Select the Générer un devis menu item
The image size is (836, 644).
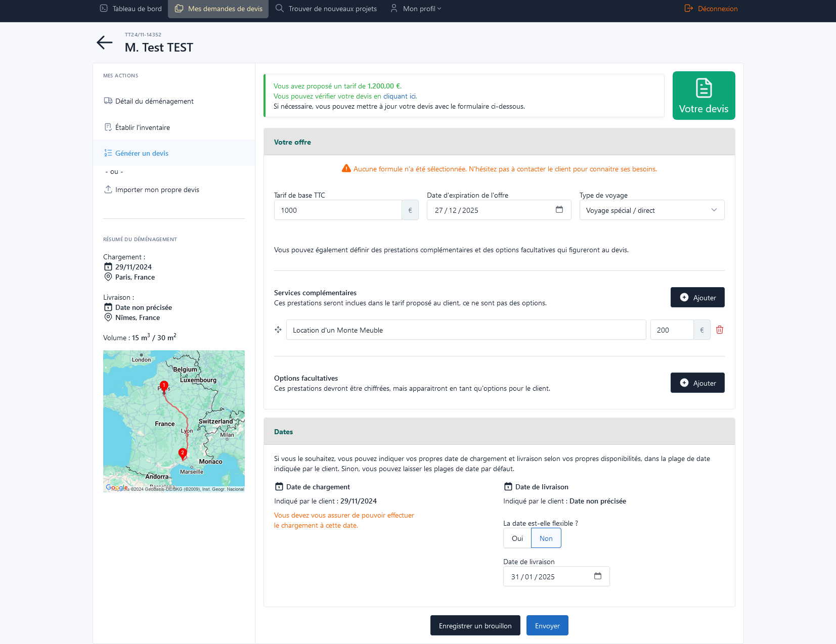(x=142, y=153)
